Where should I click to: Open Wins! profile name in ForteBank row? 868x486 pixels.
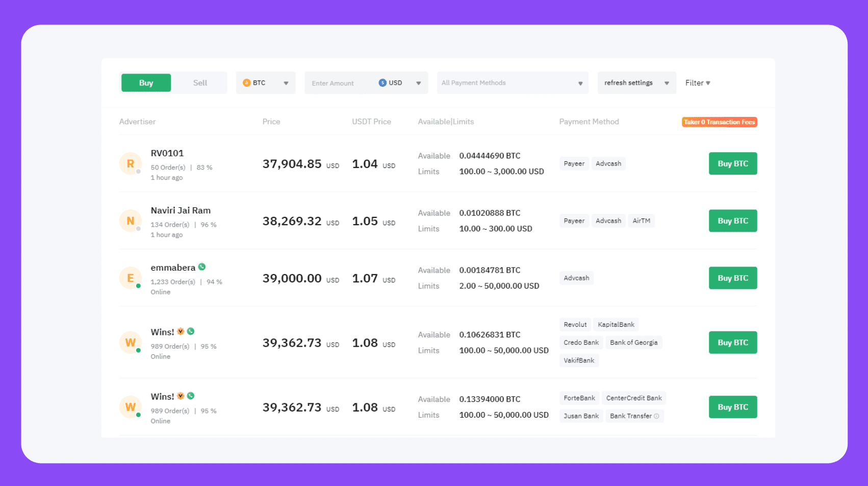tap(162, 397)
